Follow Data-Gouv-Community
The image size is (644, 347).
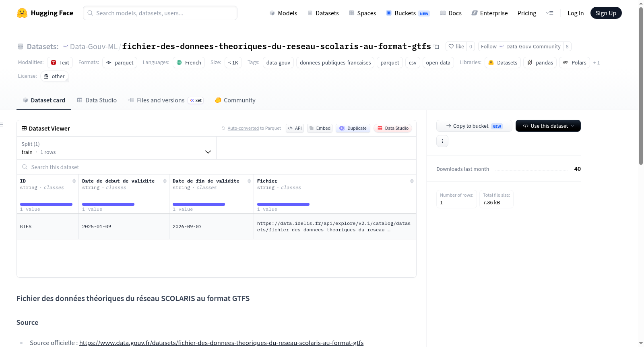pyautogui.click(x=521, y=46)
